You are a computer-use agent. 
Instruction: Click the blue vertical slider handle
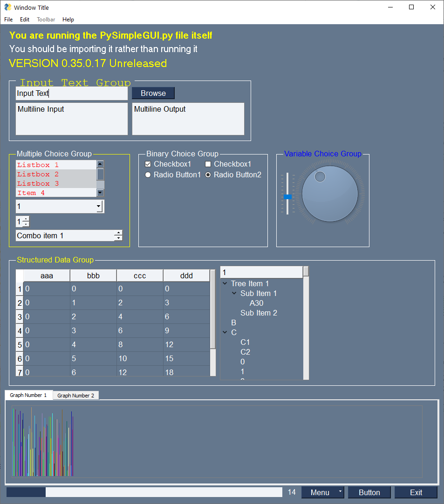pyautogui.click(x=287, y=197)
